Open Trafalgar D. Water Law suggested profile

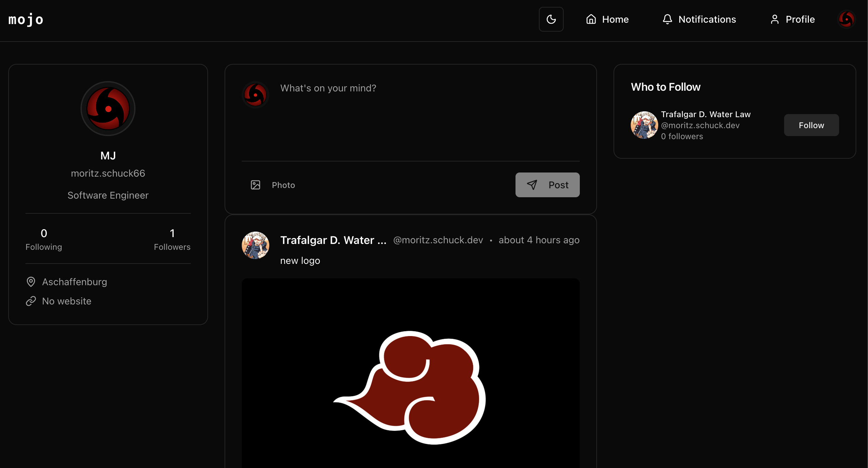pyautogui.click(x=706, y=114)
